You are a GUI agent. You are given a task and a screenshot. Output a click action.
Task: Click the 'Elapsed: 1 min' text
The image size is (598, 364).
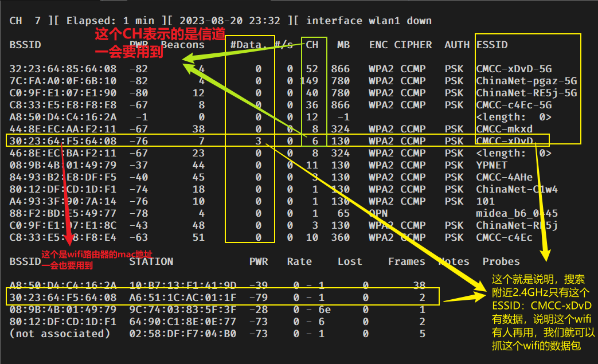110,21
